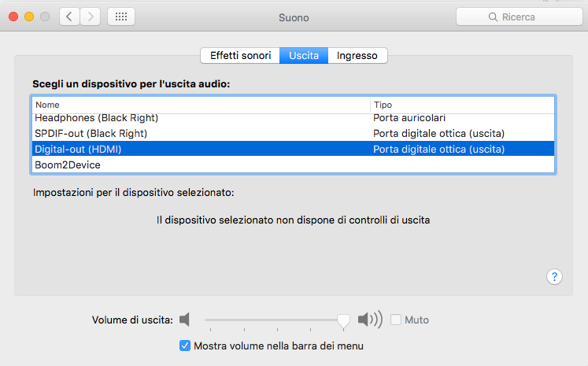
Task: Toggle Mostra volume nella barra dei menu
Action: (185, 346)
